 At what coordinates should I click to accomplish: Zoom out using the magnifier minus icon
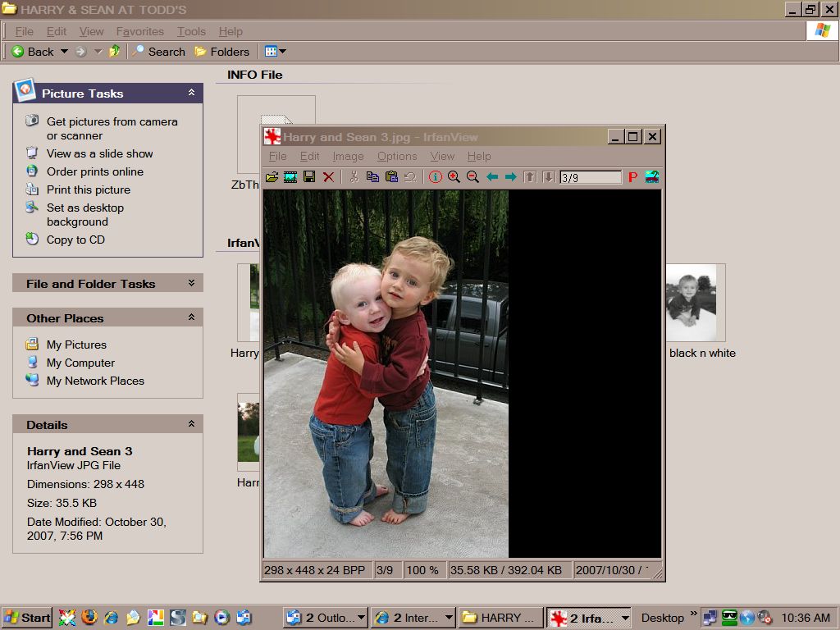tap(472, 176)
